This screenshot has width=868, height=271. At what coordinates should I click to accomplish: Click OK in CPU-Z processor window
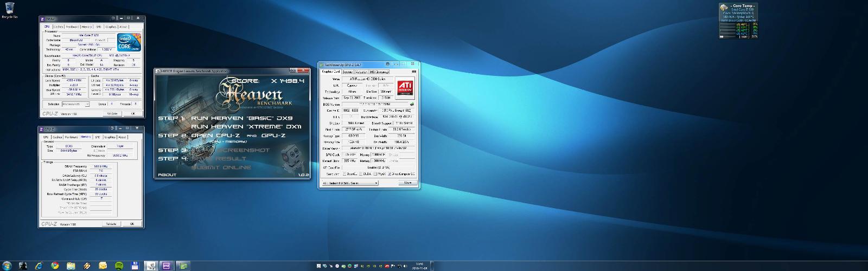(132, 114)
